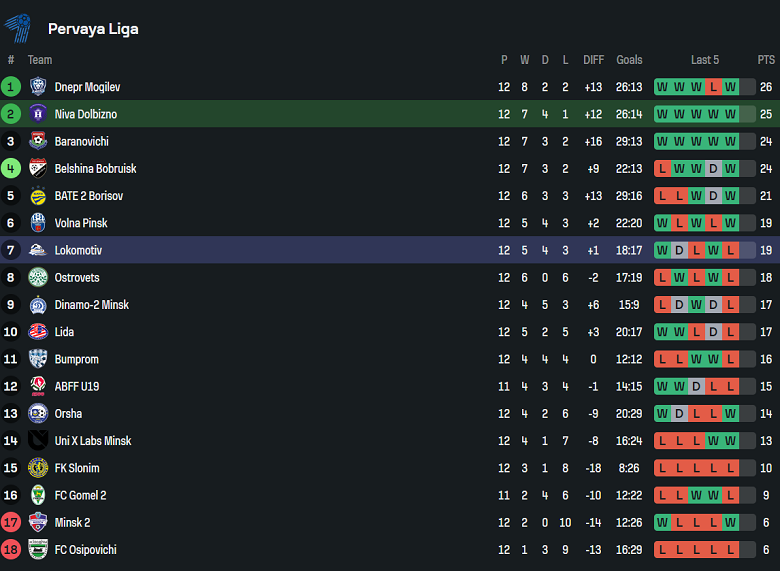
Task: Click the ABFF U19 team crest
Action: 38,386
